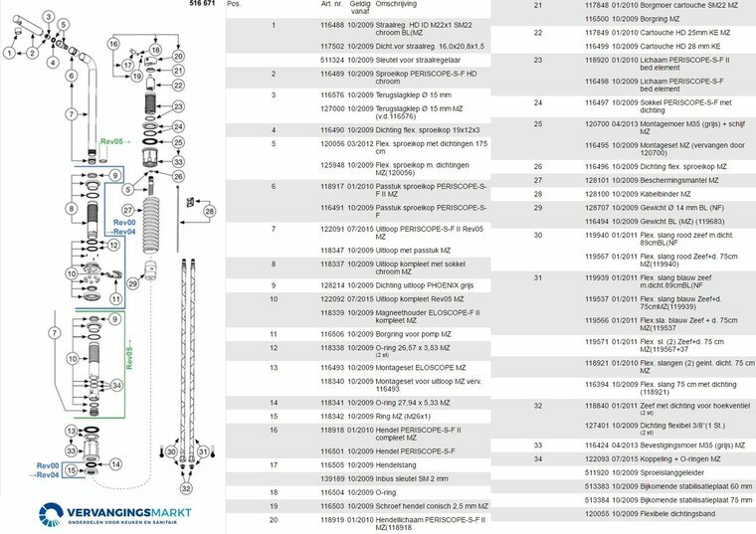Click callout number 28 in the diagram
This screenshot has width=756, height=534.
pos(209,211)
